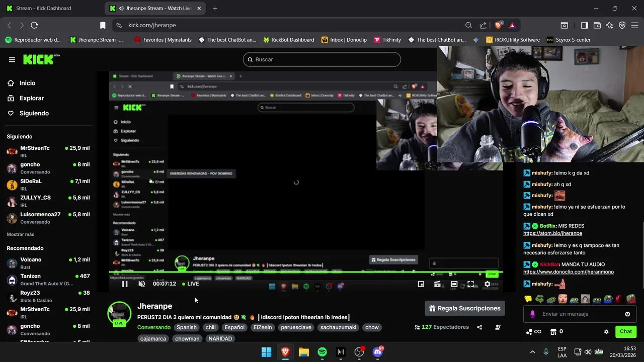Screen dimensions: 644x362
Task: Open the player settings gear
Action: click(x=487, y=284)
